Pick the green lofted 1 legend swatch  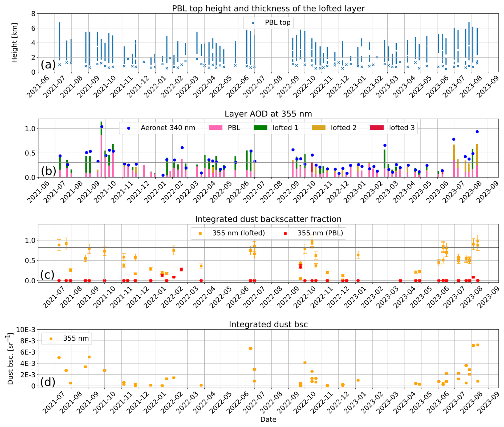(260, 128)
